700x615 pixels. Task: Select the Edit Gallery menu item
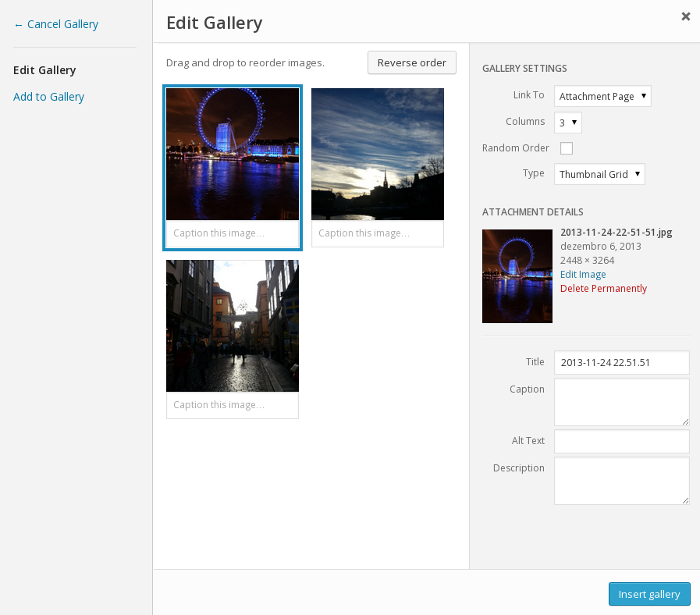(44, 69)
